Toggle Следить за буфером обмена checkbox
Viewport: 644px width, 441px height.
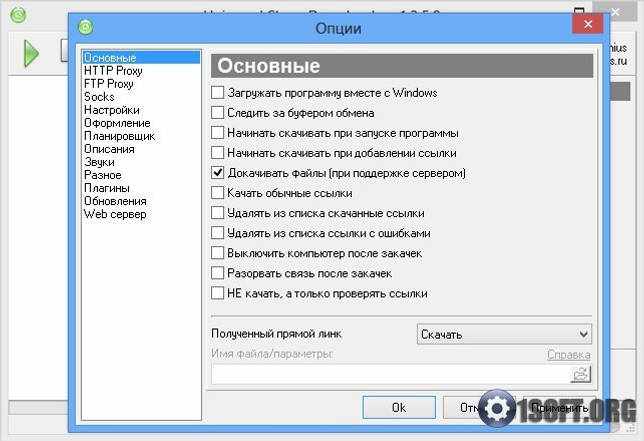pyautogui.click(x=217, y=113)
